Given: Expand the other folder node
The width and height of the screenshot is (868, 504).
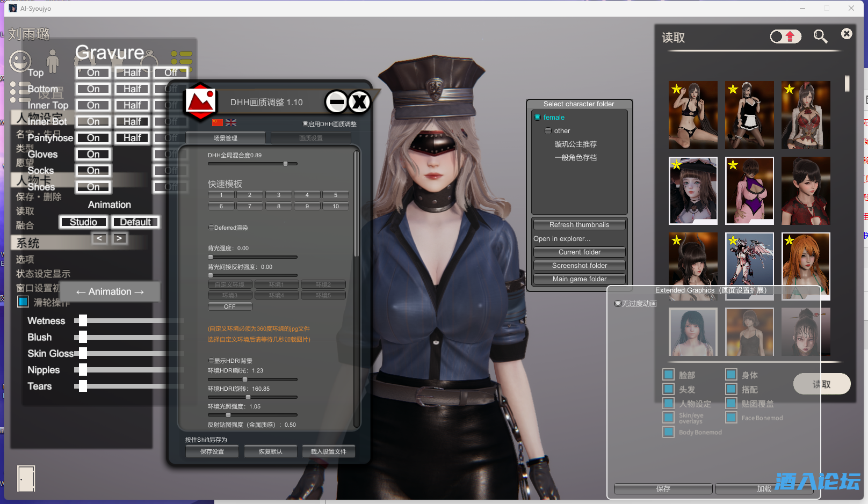Looking at the screenshot, I should click(548, 131).
